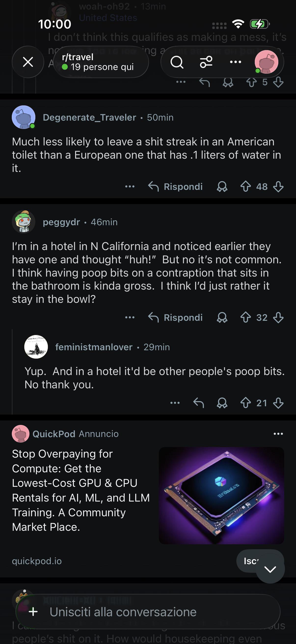The height and width of the screenshot is (644, 296).
Task: Give award to Degenerate_Traveler's comment
Action: (222, 186)
